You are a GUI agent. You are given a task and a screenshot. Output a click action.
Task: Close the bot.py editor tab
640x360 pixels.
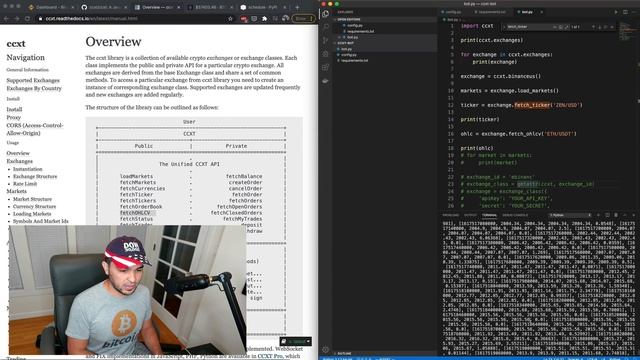(542, 12)
